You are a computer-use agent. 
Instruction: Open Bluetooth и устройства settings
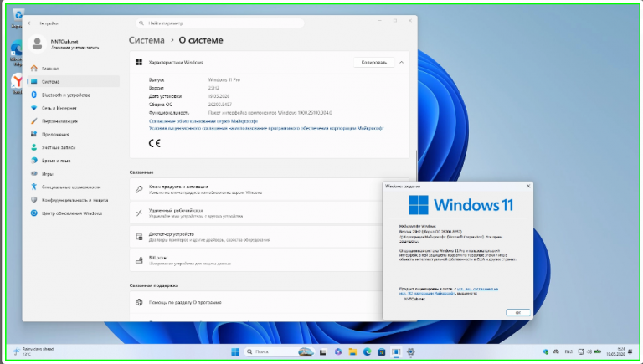pos(74,95)
